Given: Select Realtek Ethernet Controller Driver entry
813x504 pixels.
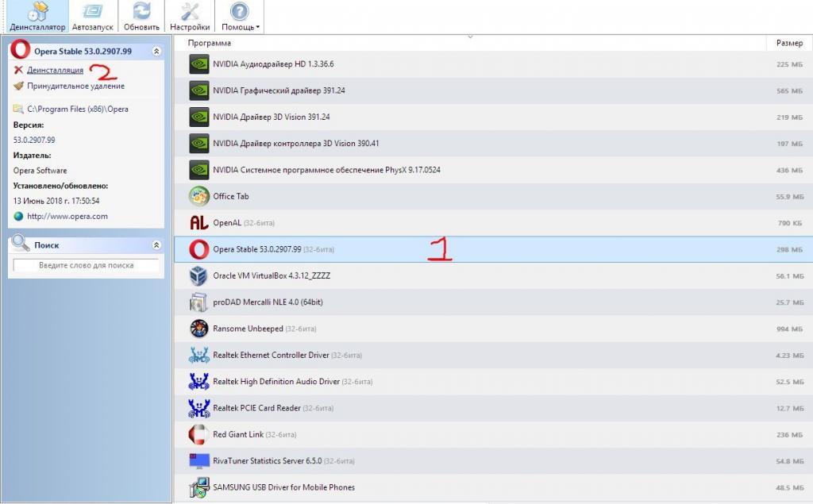Looking at the screenshot, I should [x=493, y=356].
